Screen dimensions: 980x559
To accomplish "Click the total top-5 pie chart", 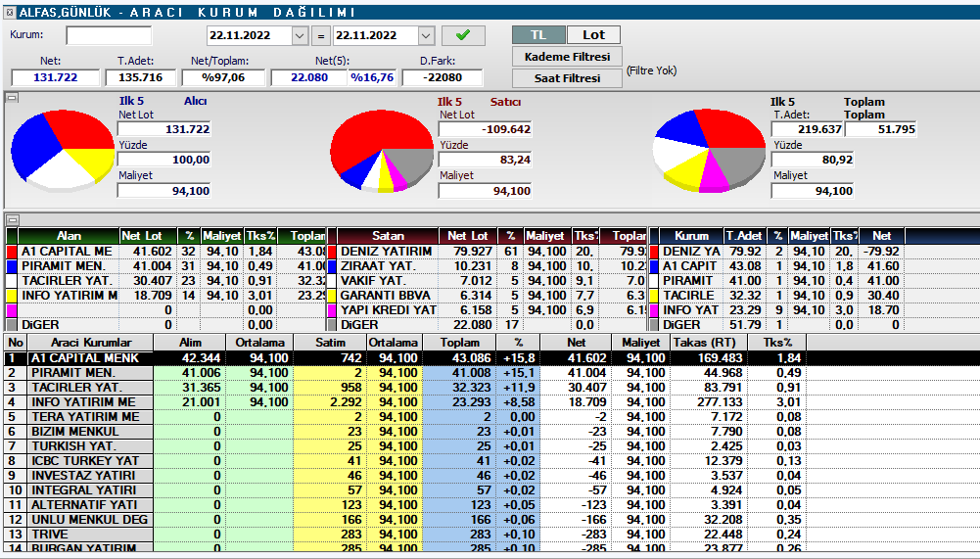I will click(x=709, y=150).
